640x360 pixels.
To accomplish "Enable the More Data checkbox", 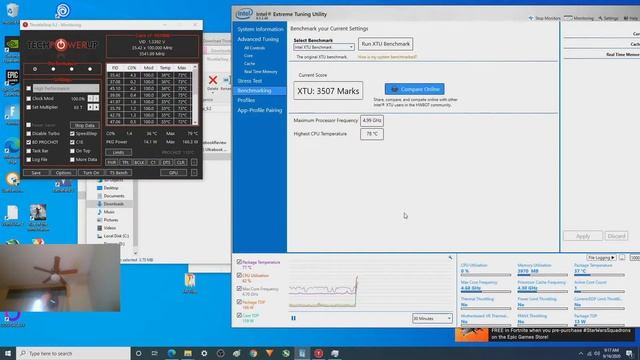I will (x=72, y=160).
